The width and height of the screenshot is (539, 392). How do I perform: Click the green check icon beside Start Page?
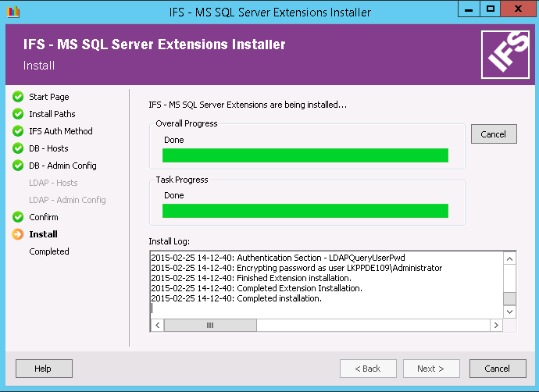pyautogui.click(x=18, y=97)
